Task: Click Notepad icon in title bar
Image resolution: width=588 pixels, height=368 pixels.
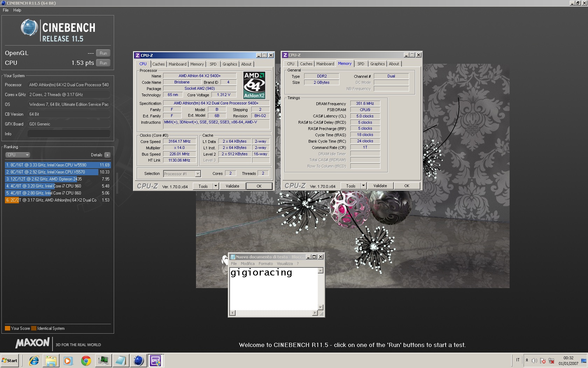Action: [233, 257]
